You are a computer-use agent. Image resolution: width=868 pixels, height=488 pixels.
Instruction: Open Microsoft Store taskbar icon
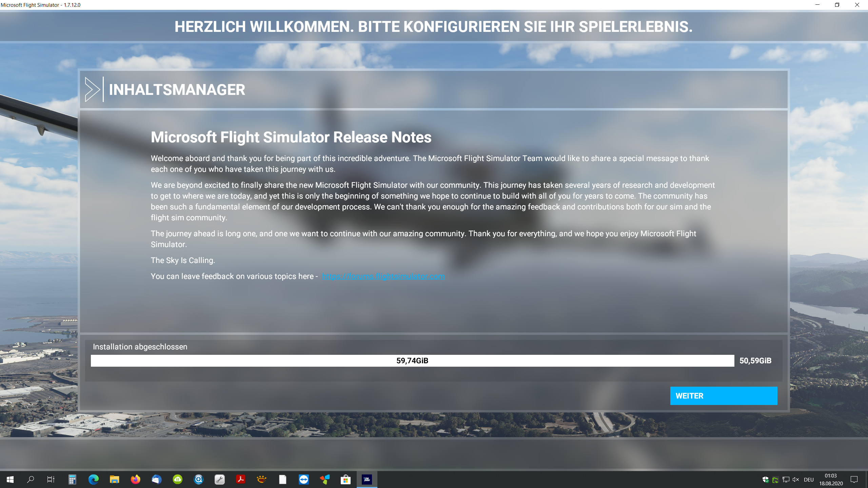pyautogui.click(x=346, y=479)
